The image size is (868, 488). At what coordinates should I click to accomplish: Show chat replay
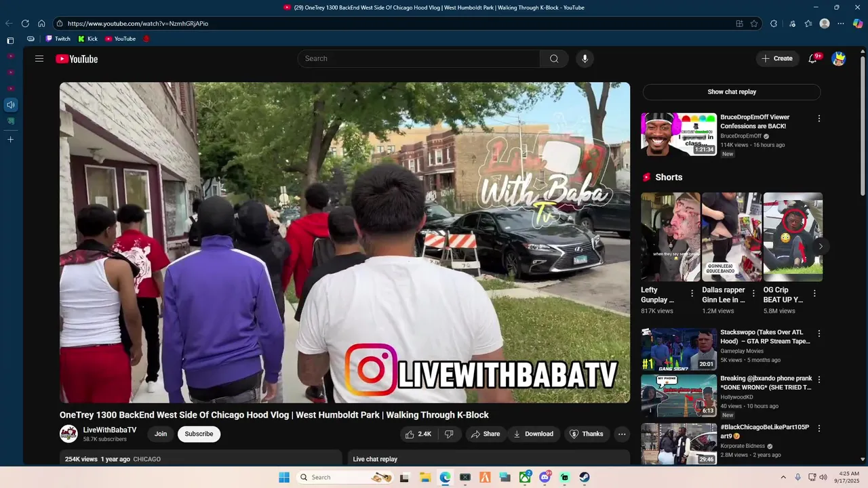(732, 92)
